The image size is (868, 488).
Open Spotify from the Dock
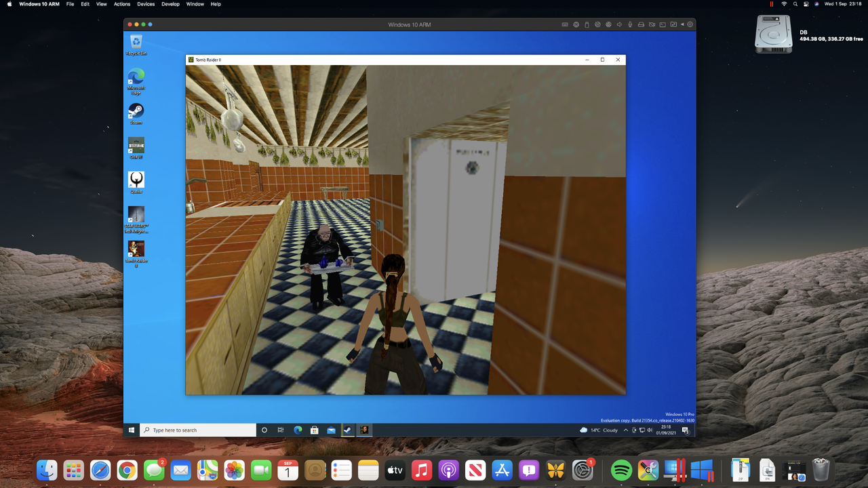(x=621, y=470)
